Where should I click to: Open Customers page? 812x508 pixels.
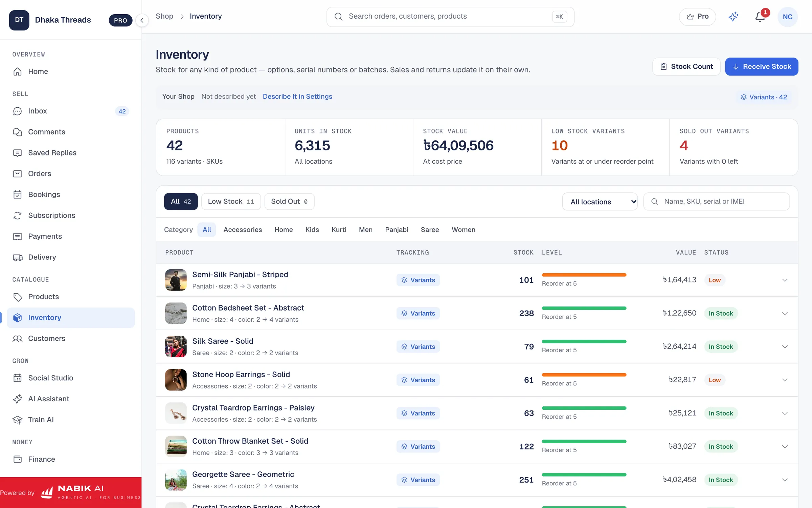71,338
